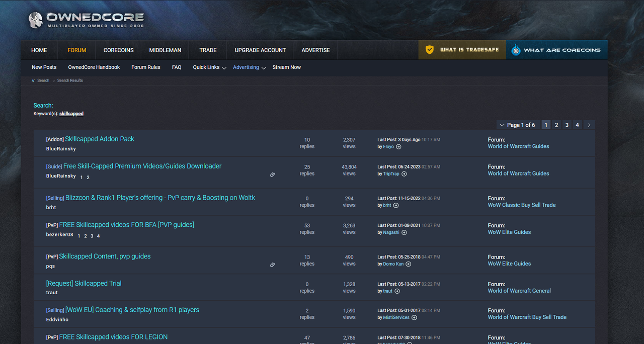Expand the Quick Links menu
Screen dimensions: 644x344
pyautogui.click(x=209, y=67)
